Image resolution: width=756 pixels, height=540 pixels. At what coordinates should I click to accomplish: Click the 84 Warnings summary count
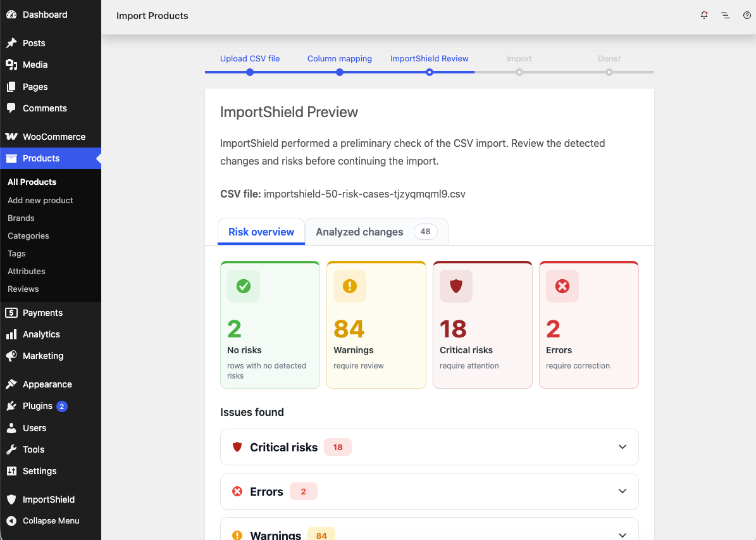coord(349,329)
